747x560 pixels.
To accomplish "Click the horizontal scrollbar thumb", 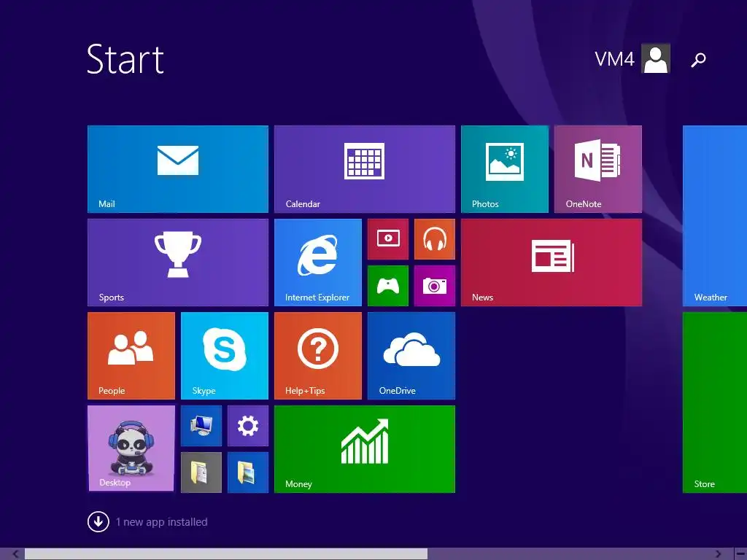I will pyautogui.click(x=226, y=554).
